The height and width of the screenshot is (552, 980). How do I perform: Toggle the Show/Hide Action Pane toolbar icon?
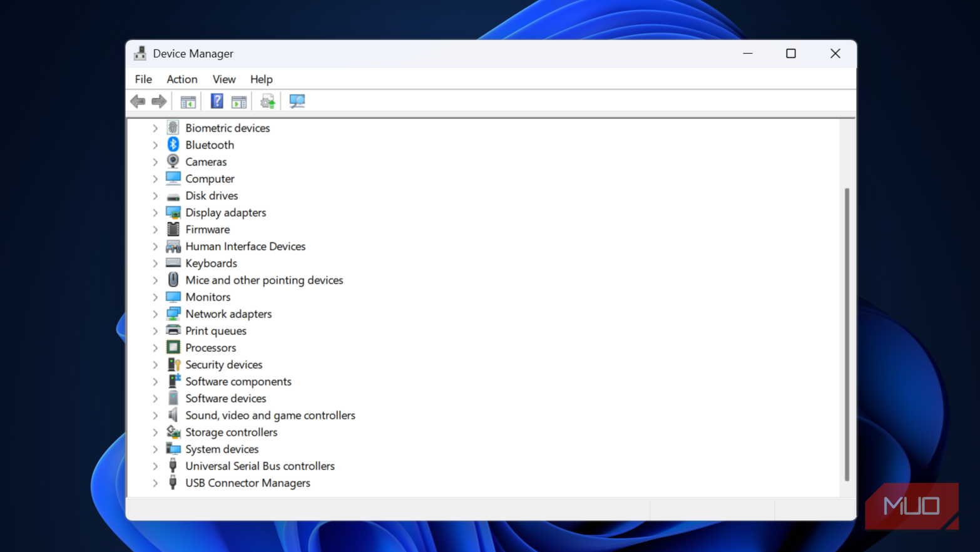(x=239, y=101)
